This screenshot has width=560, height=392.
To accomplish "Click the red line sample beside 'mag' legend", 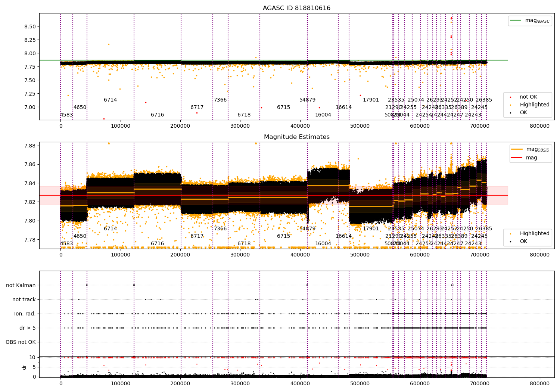I will pos(517,158).
